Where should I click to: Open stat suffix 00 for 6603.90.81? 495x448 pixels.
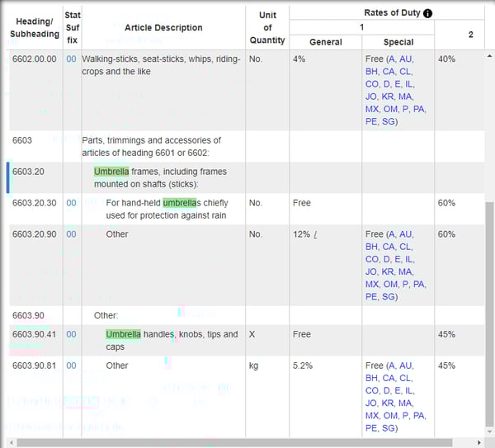click(71, 365)
